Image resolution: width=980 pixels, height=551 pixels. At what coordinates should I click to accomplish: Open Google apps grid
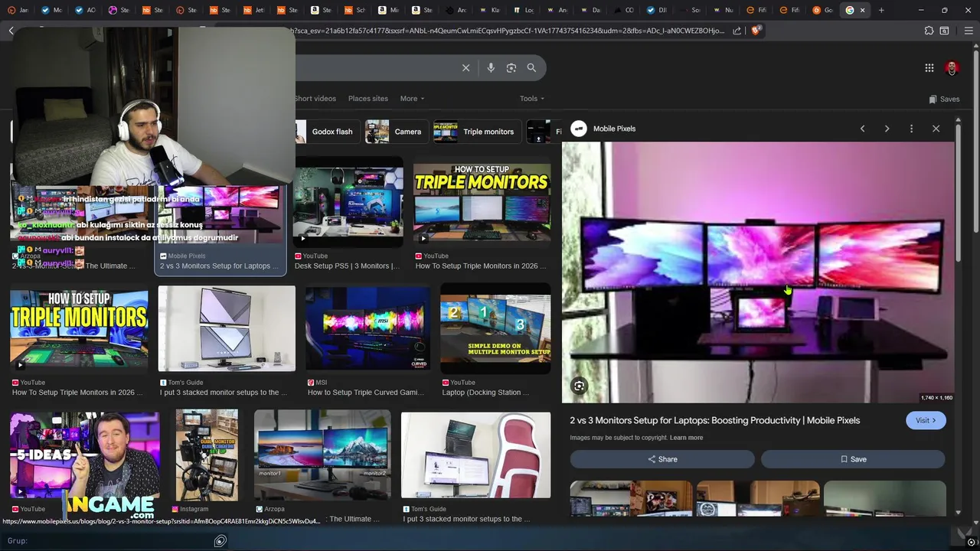(x=929, y=68)
